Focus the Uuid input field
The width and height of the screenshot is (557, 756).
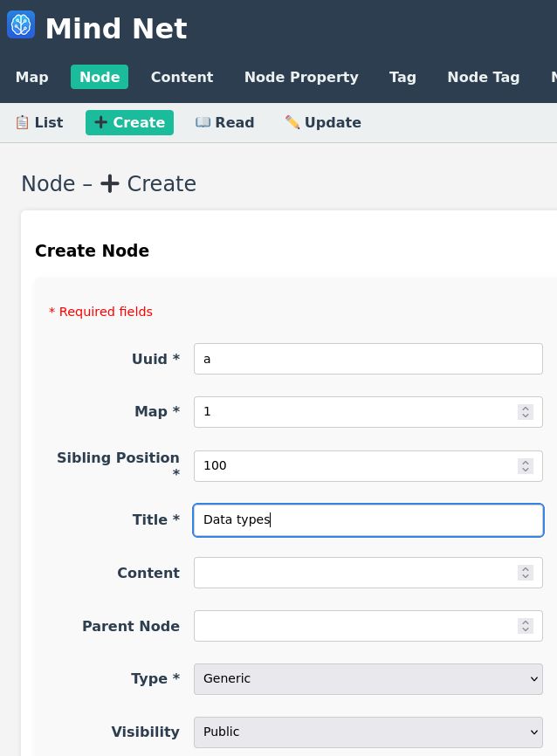coord(368,359)
